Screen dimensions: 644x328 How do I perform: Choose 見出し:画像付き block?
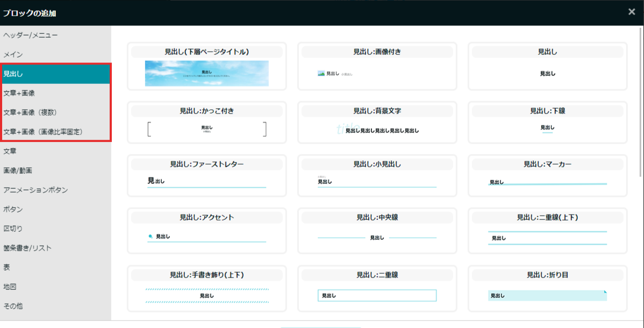(x=377, y=66)
